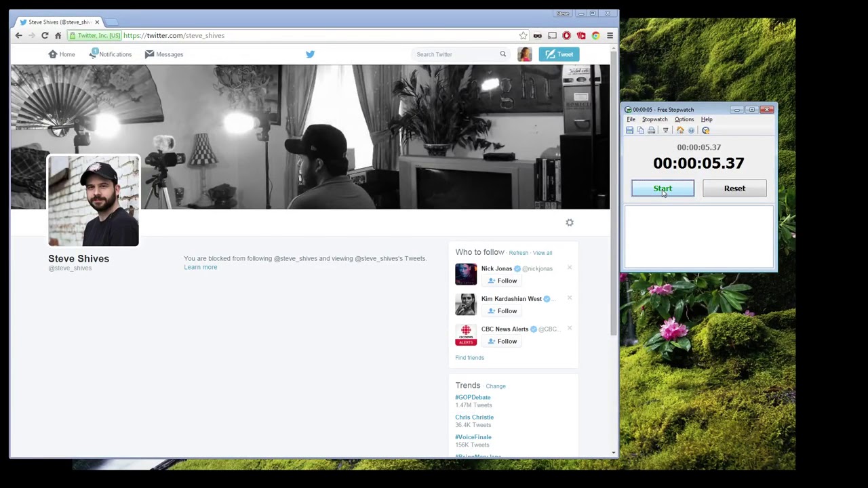Start the stopwatch

tap(663, 188)
